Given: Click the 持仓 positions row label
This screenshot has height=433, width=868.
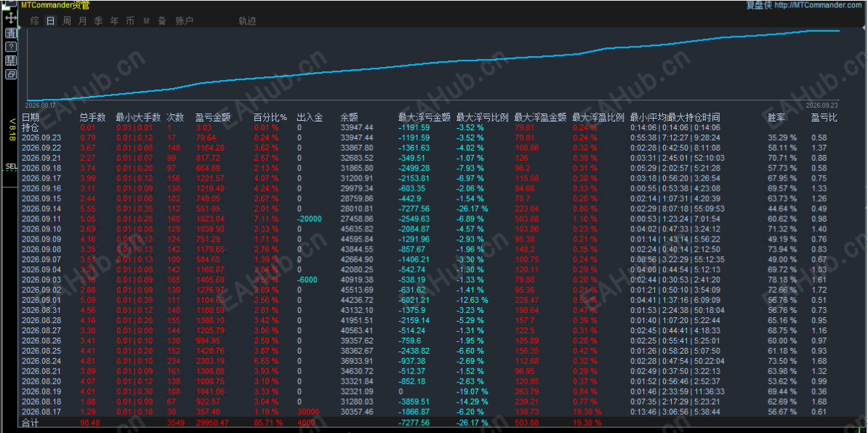Looking at the screenshot, I should tap(31, 127).
